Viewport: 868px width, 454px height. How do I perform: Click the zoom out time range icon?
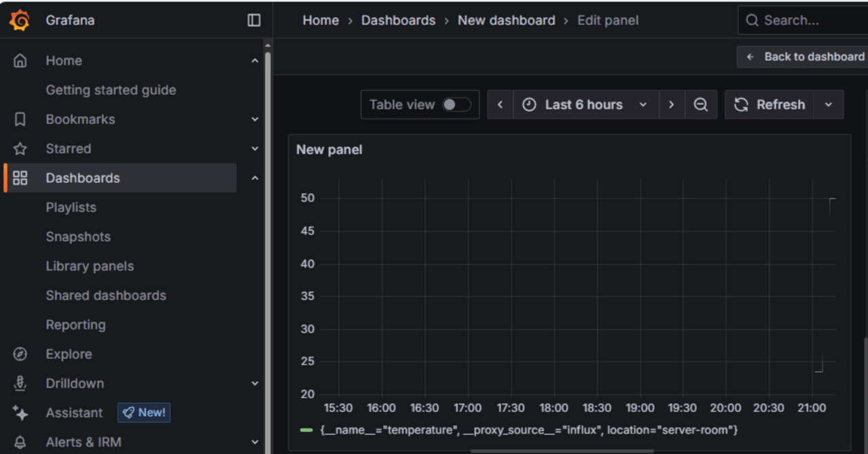point(701,104)
